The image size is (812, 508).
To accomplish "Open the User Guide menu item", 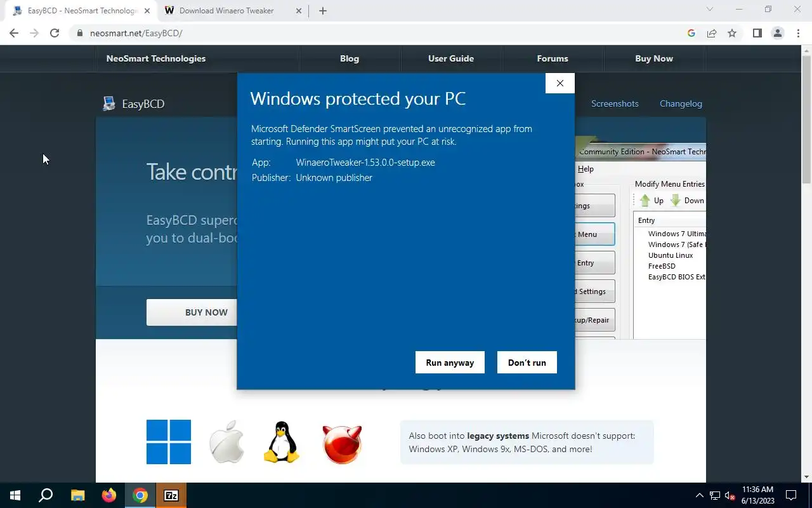I will click(x=451, y=58).
